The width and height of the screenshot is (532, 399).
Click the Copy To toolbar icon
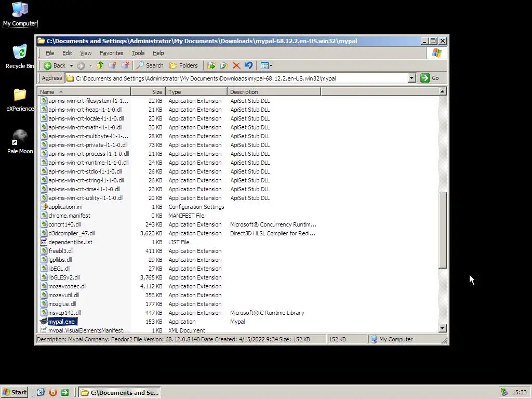point(223,65)
